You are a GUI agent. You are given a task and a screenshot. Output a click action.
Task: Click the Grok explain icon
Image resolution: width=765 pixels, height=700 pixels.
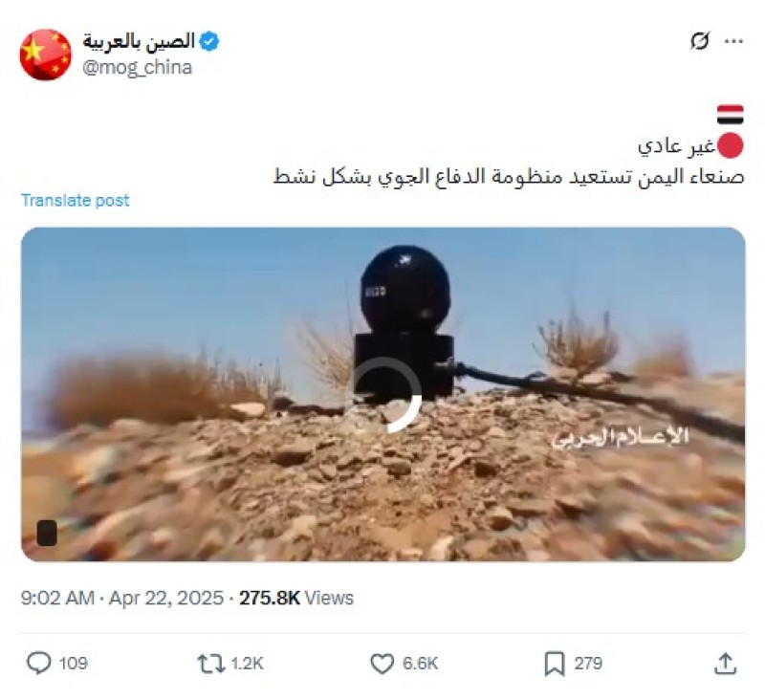coord(700,41)
